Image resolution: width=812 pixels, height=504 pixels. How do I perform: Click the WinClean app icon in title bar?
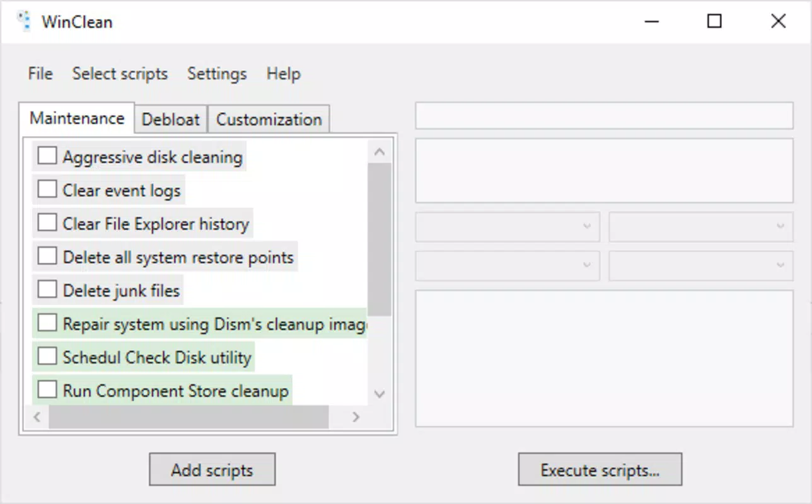click(x=24, y=22)
